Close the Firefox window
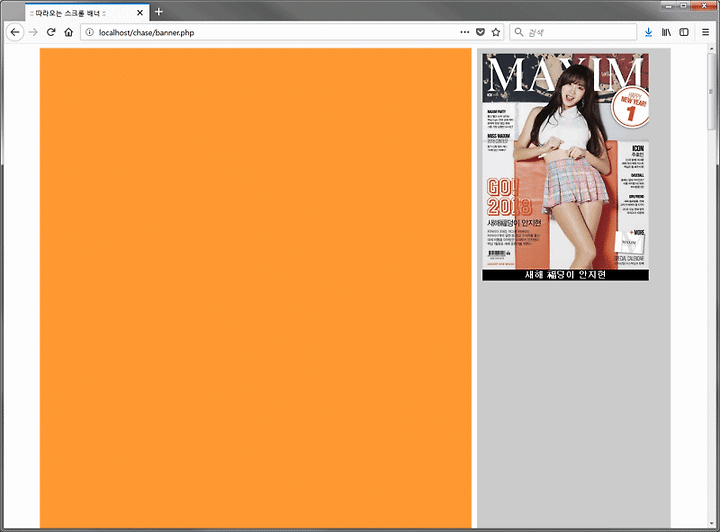The width and height of the screenshot is (720, 532). [x=703, y=6]
